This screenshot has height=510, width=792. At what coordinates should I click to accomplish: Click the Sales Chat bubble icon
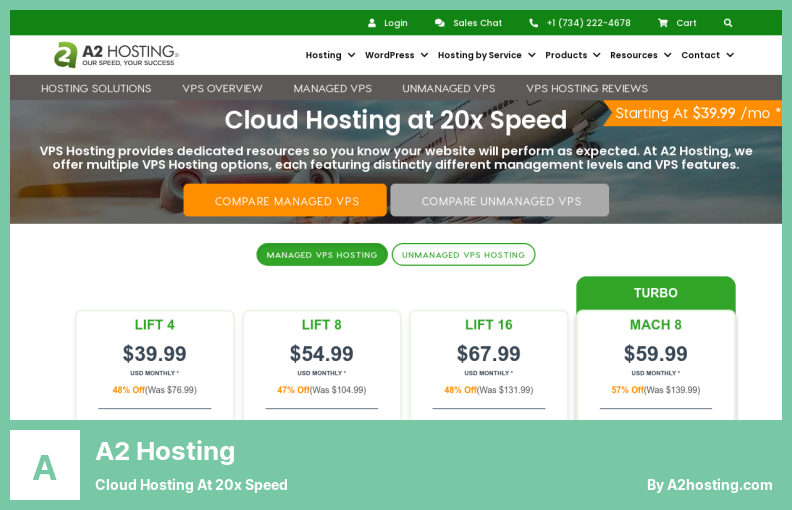pyautogui.click(x=440, y=23)
